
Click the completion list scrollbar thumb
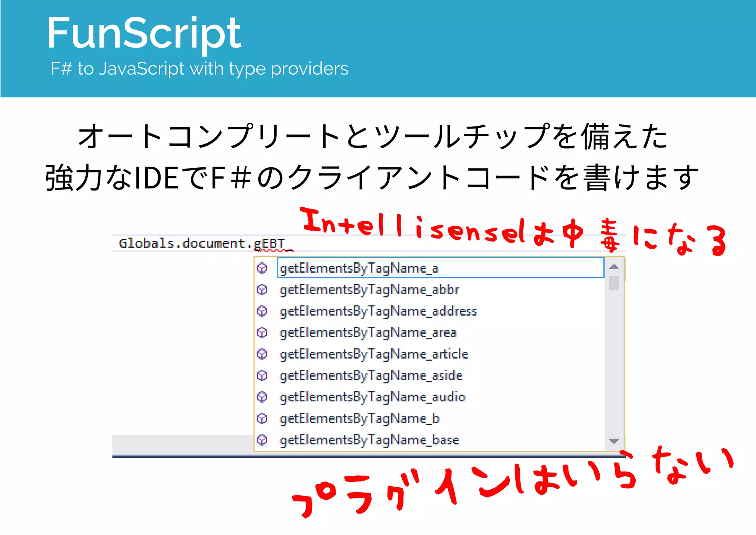click(614, 283)
